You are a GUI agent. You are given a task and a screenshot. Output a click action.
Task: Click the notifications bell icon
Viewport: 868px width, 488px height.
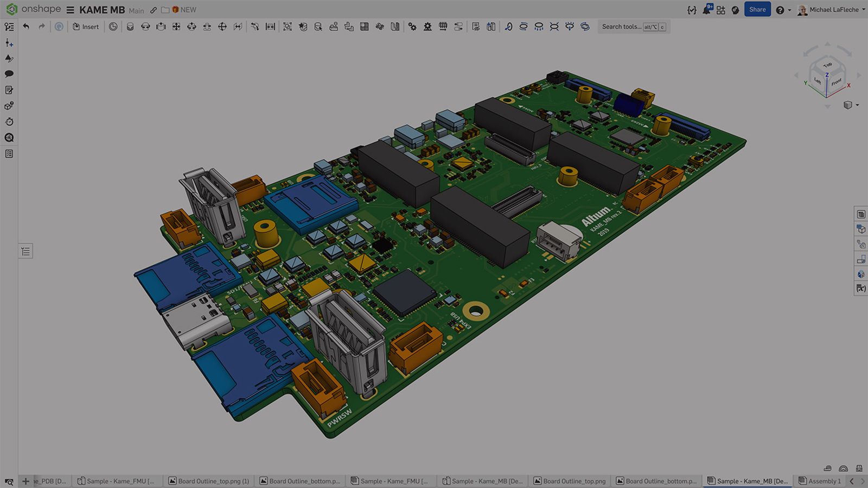[x=706, y=9]
